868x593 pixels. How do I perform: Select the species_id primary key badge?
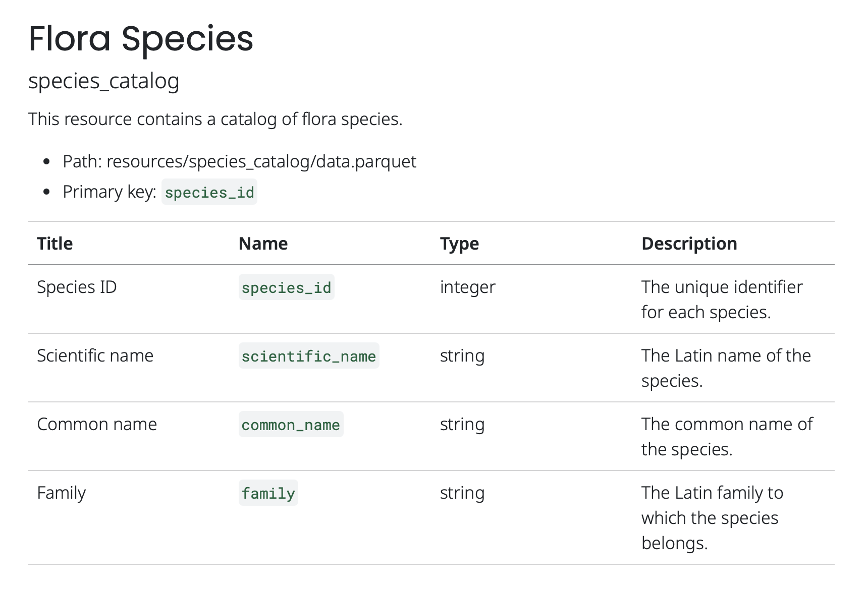209,192
